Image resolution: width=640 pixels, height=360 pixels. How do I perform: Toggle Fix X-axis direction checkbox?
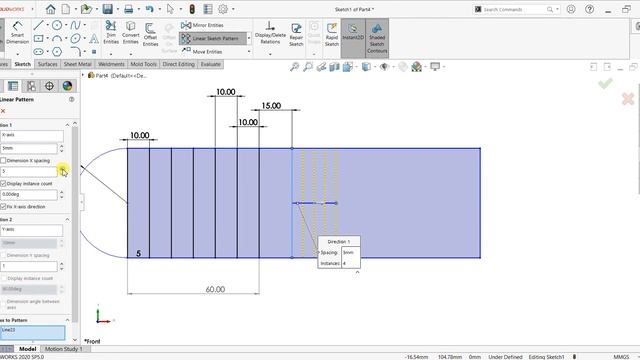click(x=3, y=207)
